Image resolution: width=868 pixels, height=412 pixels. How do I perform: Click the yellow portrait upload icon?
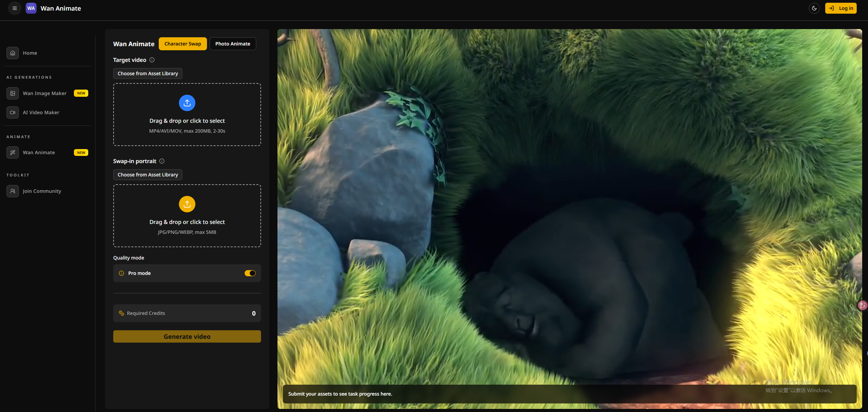pos(187,204)
